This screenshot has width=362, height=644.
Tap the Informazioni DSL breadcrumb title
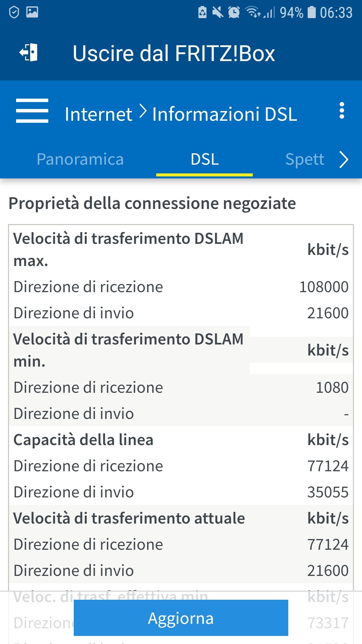(x=225, y=114)
